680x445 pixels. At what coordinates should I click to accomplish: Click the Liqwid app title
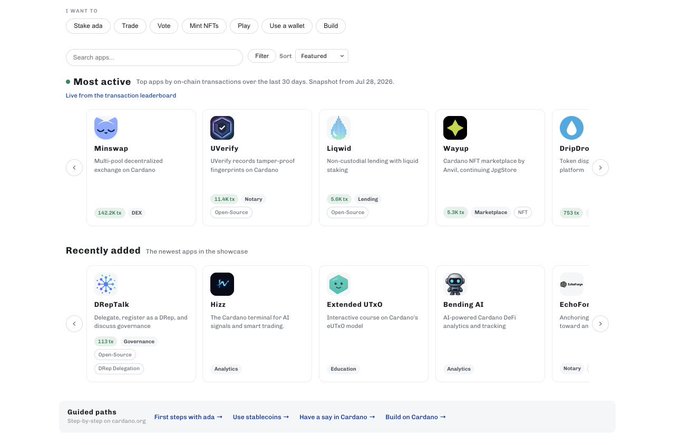pyautogui.click(x=339, y=148)
